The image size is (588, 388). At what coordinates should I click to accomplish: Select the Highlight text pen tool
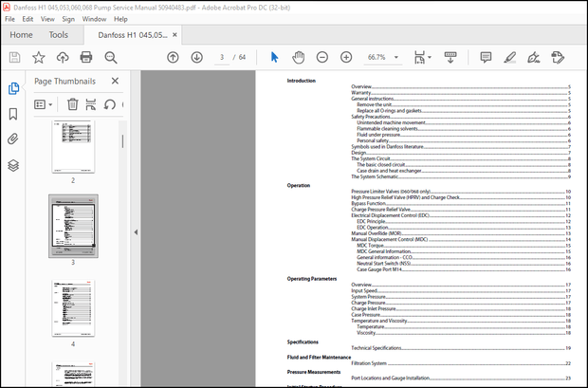tap(509, 58)
